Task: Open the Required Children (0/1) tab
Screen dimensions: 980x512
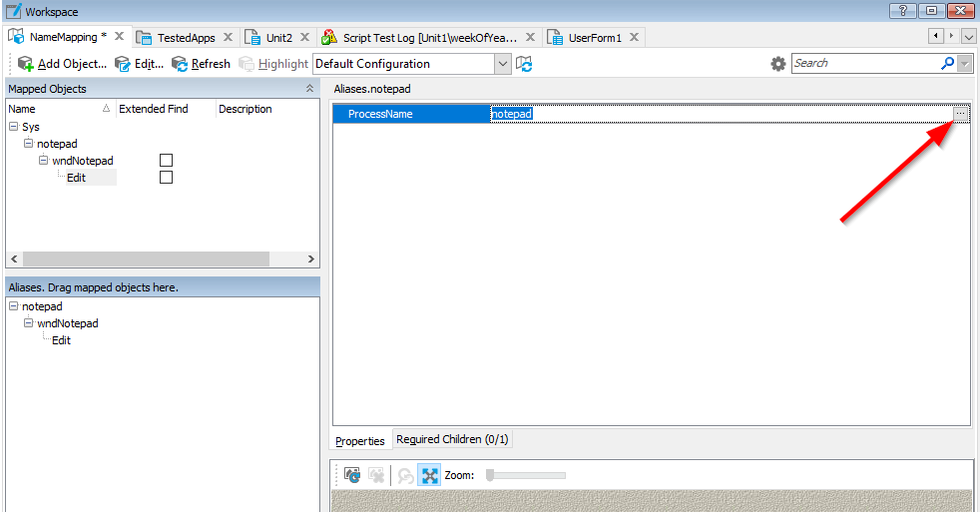Action: (x=452, y=439)
